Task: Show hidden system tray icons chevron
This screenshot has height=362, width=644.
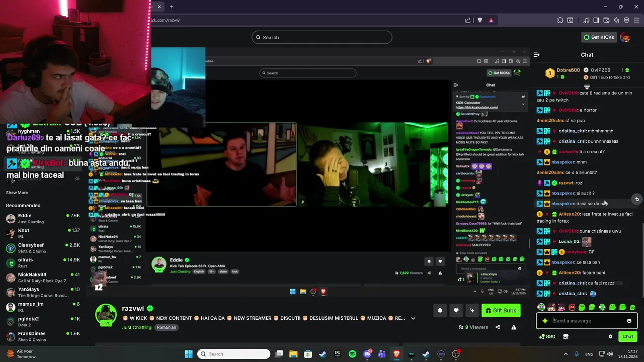Action: pyautogui.click(x=566, y=354)
